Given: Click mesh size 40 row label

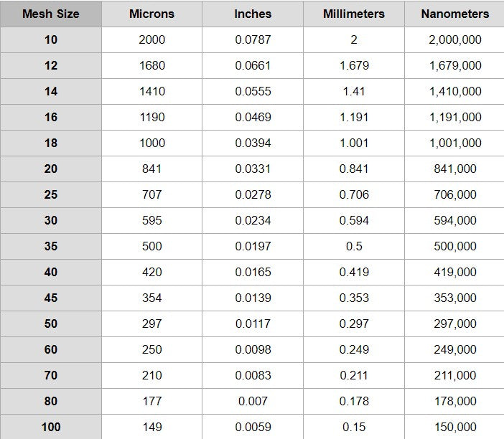Looking at the screenshot, I should 51,273.
